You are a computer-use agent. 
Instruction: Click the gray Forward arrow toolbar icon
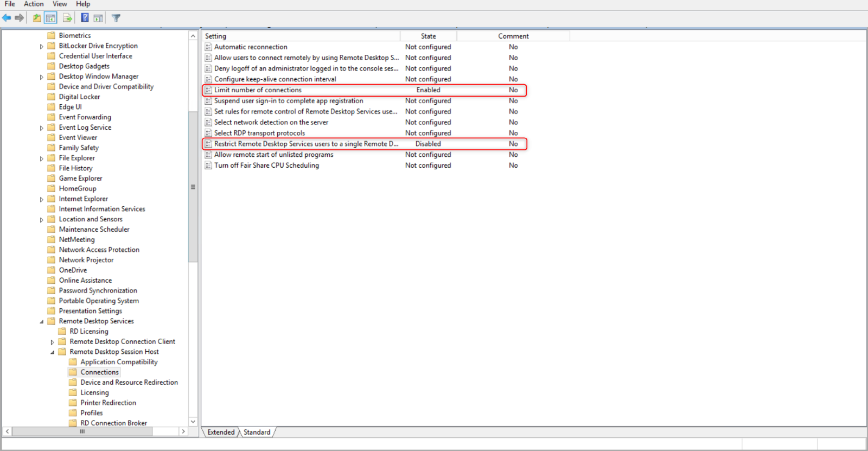coord(20,18)
